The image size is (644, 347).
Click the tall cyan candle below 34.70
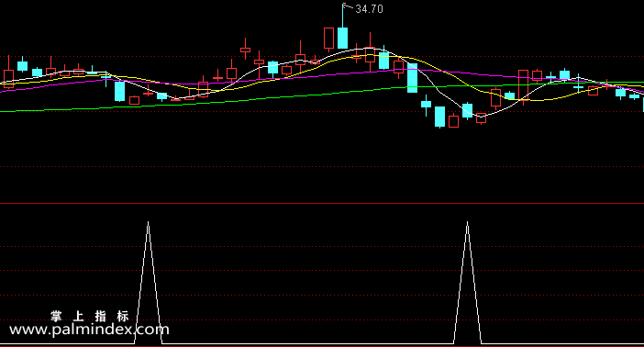coord(342,38)
